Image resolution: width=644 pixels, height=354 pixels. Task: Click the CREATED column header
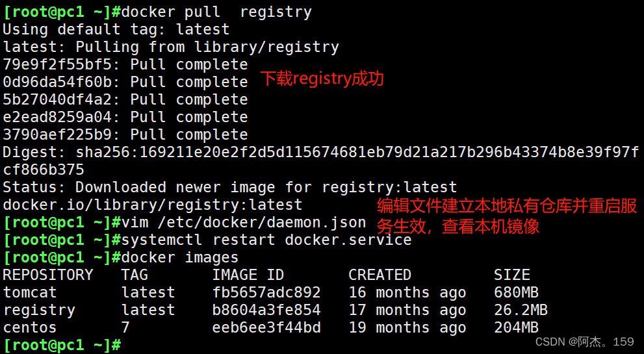click(x=380, y=275)
